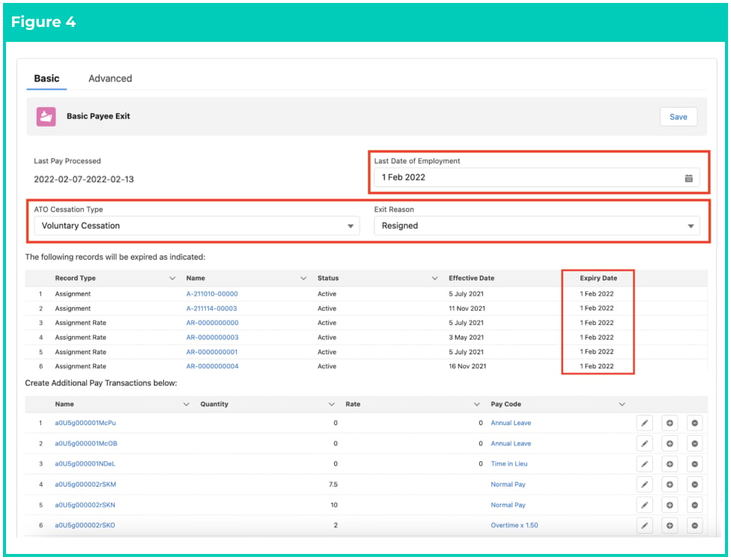Viewport: 731px width, 560px height.
Task: Click the pink Basic Payee Exit icon
Action: pyautogui.click(x=46, y=117)
